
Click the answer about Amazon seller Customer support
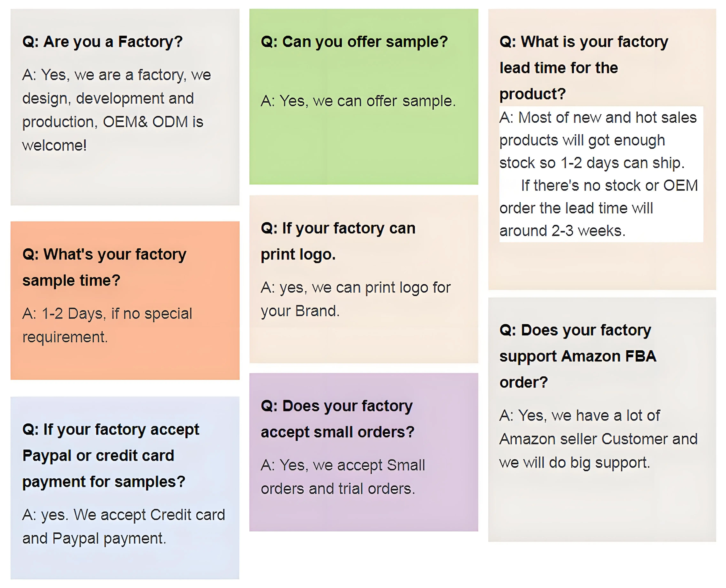[598, 439]
